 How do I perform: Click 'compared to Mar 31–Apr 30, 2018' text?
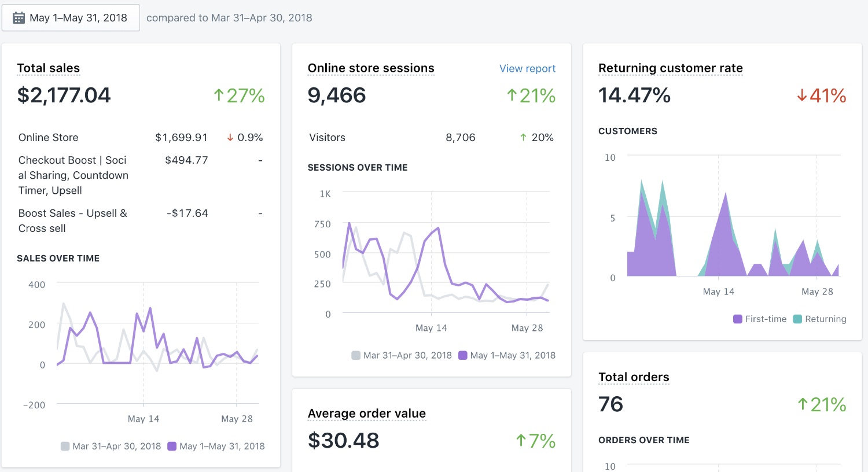(x=229, y=18)
